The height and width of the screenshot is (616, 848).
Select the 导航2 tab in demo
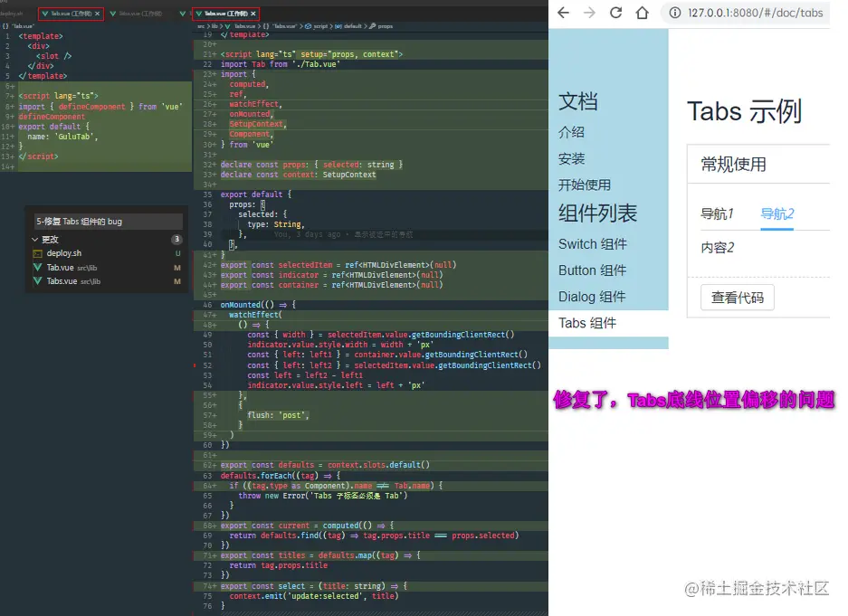(x=777, y=214)
